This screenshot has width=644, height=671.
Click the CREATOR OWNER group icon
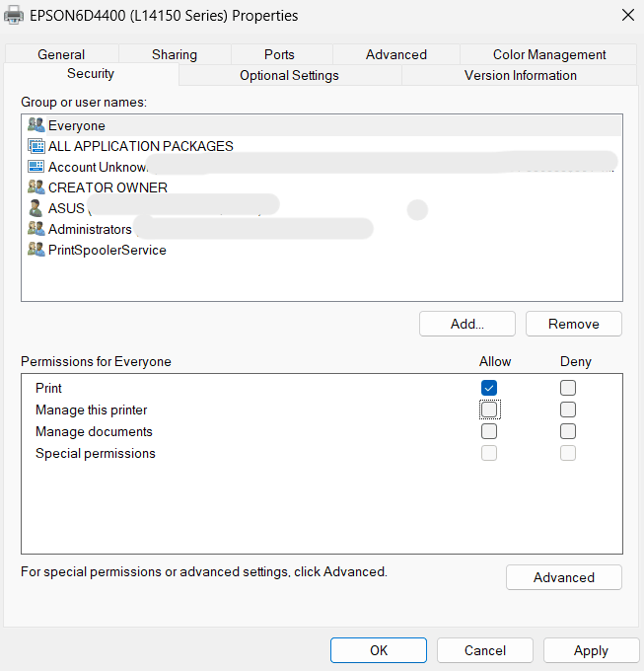pyautogui.click(x=36, y=187)
